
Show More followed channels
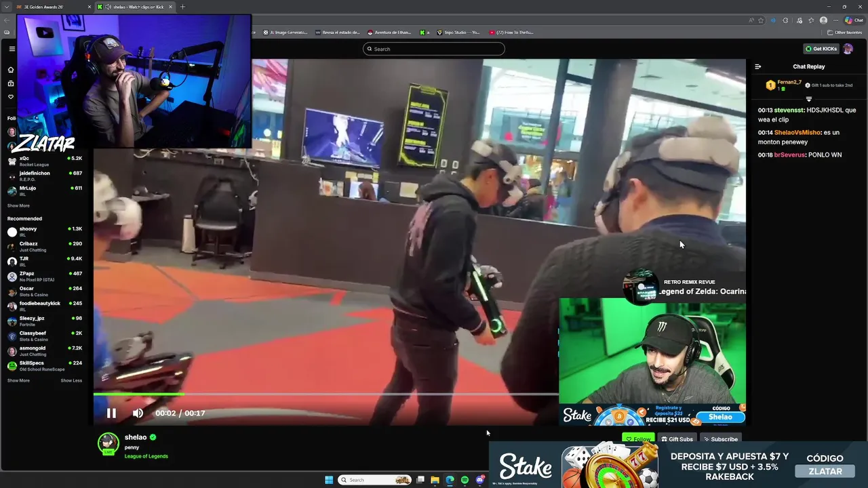coord(18,205)
